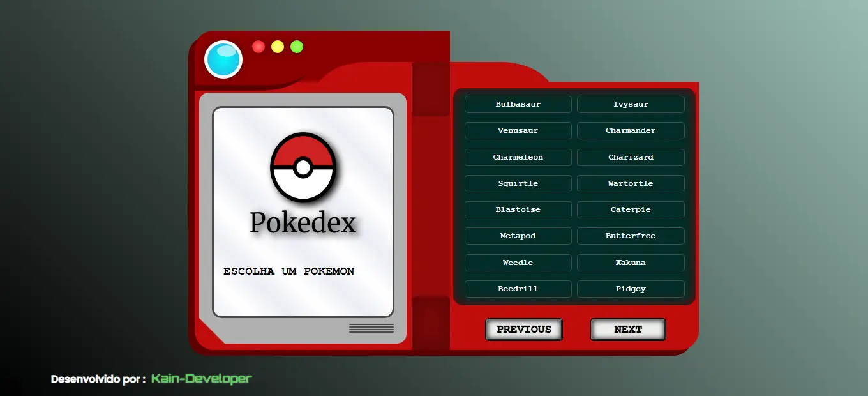Select Charmander from the list

point(631,130)
